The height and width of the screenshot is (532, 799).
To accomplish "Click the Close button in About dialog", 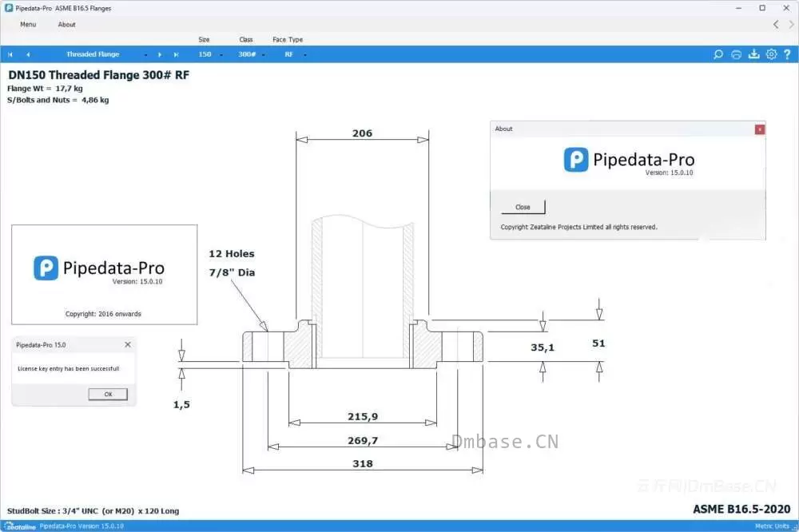I will pos(523,207).
